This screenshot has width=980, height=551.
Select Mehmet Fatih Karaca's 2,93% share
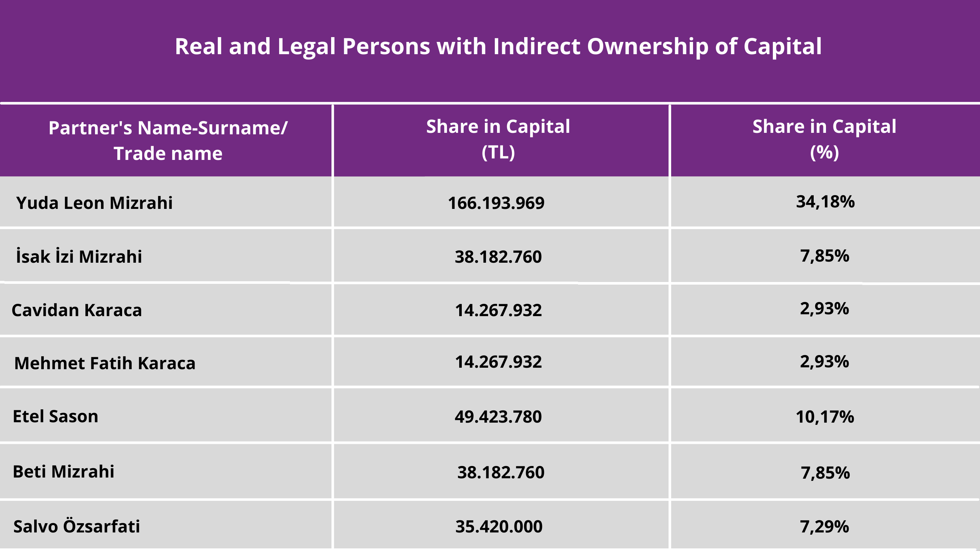point(824,361)
